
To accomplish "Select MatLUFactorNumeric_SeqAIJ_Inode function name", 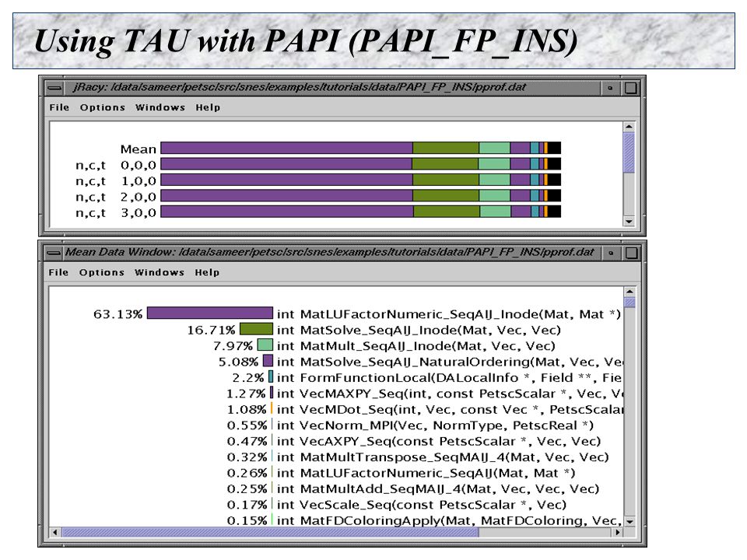I will 449,314.
